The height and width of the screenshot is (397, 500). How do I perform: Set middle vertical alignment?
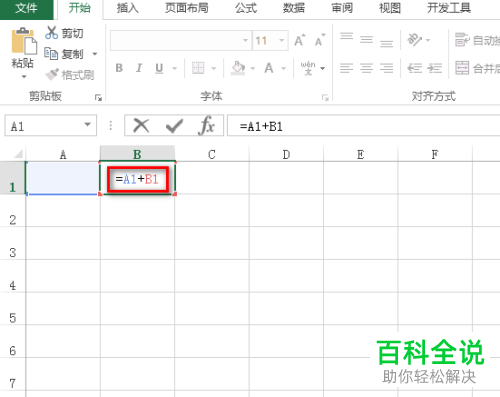click(x=367, y=40)
